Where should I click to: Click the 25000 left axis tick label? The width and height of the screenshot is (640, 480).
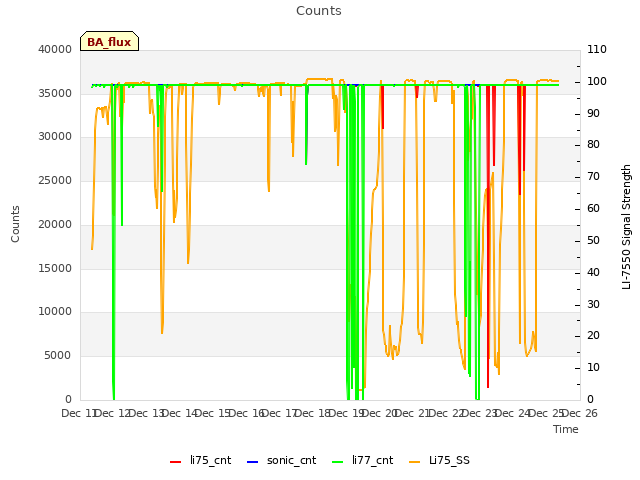55,180
